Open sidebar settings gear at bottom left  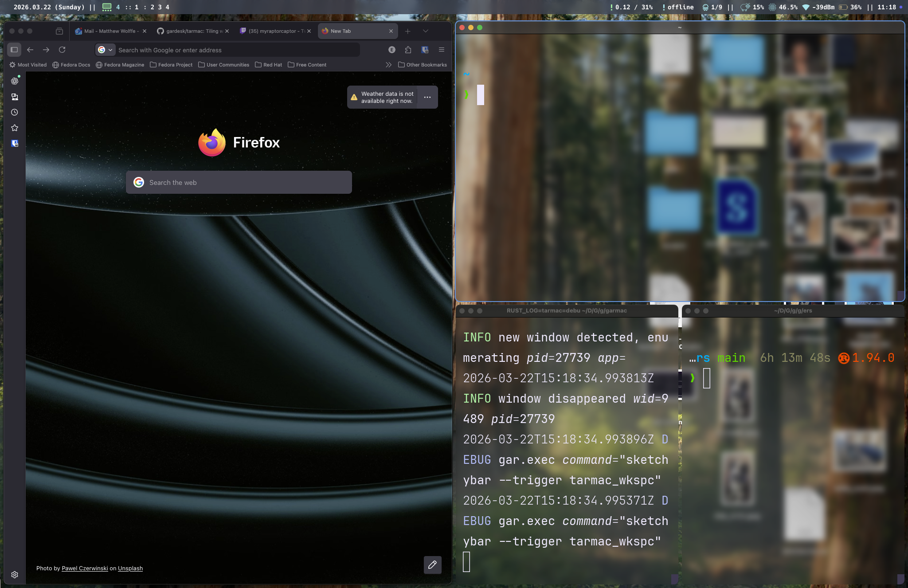click(15, 575)
